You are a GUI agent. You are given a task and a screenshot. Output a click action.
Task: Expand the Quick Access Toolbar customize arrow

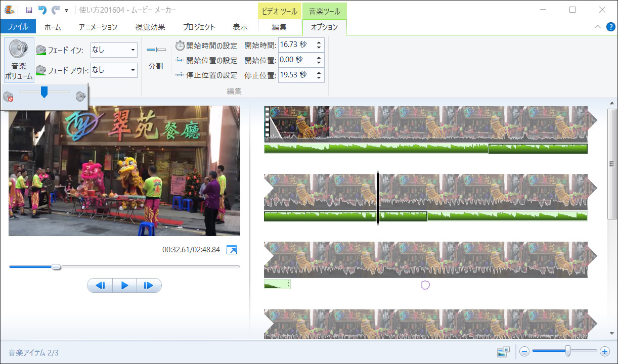[x=66, y=10]
